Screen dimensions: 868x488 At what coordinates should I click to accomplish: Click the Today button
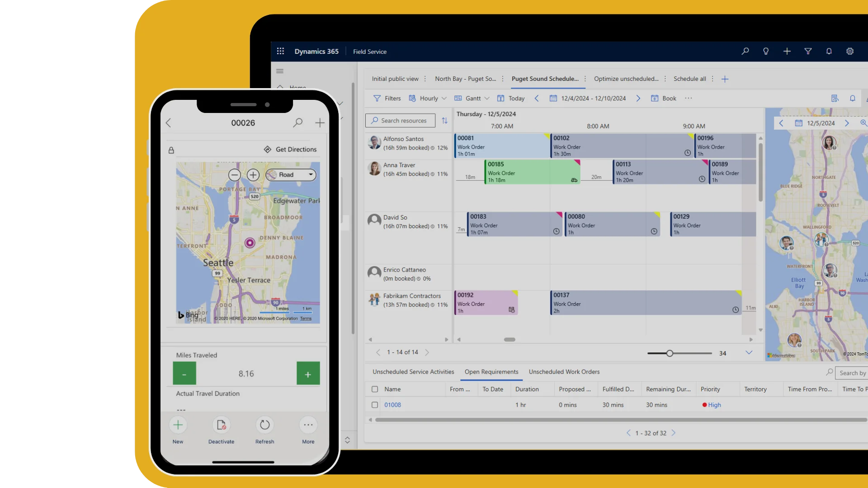511,98
